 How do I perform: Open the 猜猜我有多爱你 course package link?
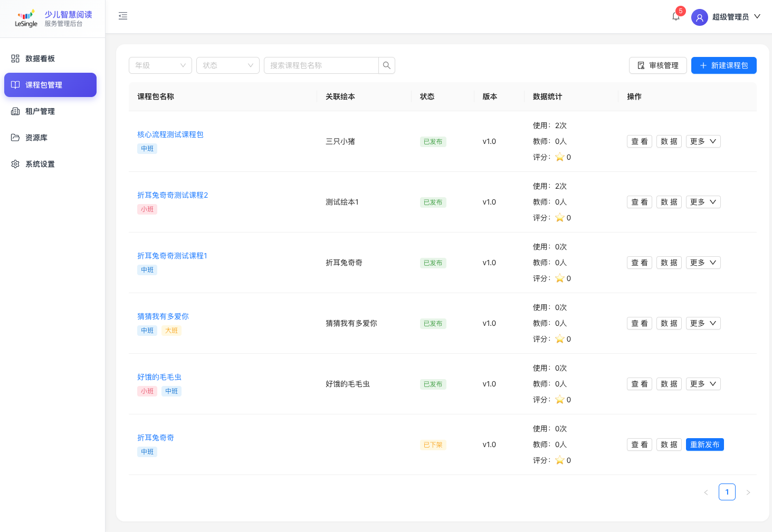[x=163, y=316]
